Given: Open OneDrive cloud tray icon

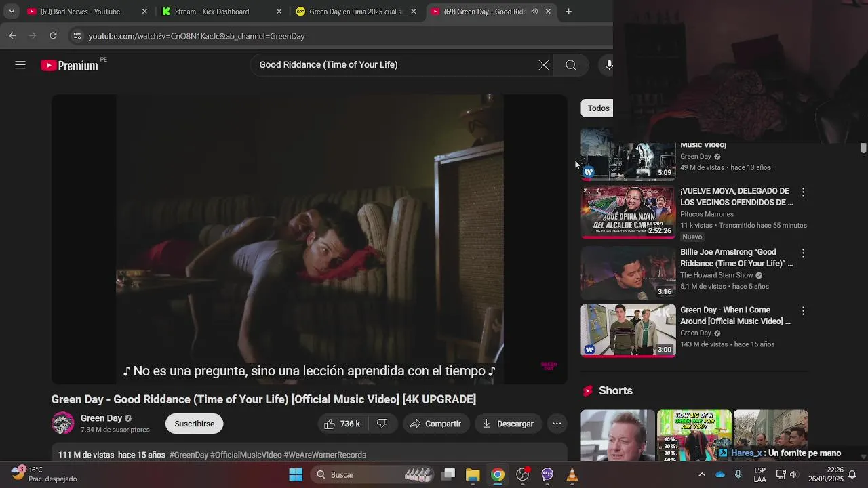Looking at the screenshot, I should pyautogui.click(x=720, y=474).
